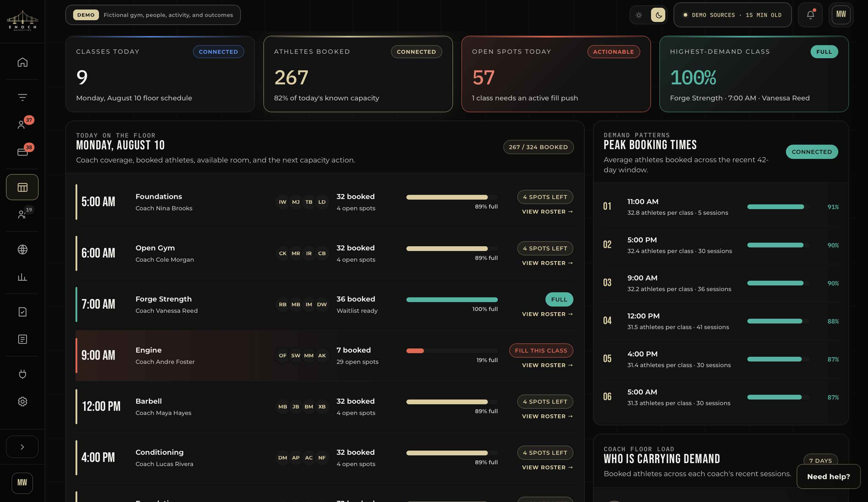The image size is (868, 502).
Task: Click Coach Andre Foster text
Action: coord(165,362)
